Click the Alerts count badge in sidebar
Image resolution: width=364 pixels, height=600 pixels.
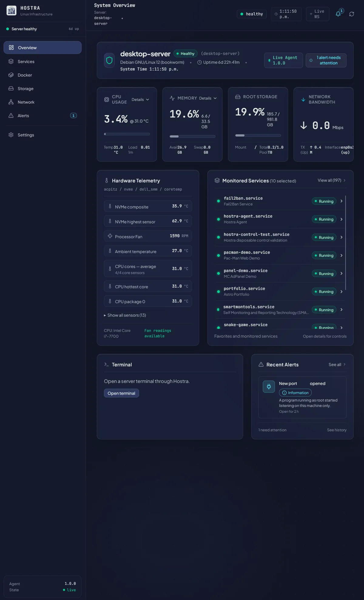pyautogui.click(x=73, y=116)
